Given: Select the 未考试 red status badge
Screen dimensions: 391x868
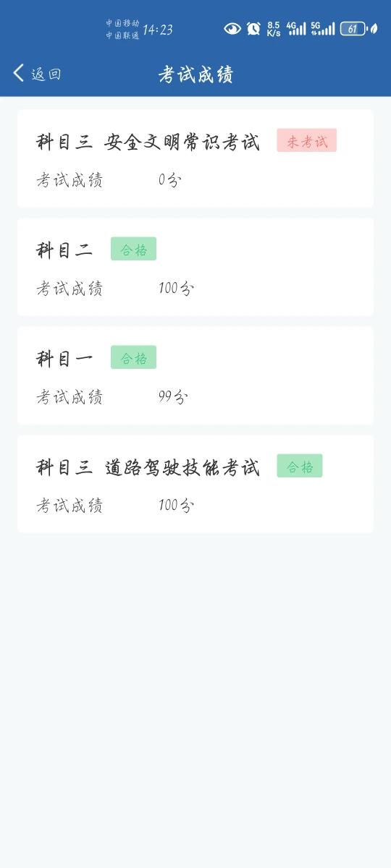Looking at the screenshot, I should point(307,141).
